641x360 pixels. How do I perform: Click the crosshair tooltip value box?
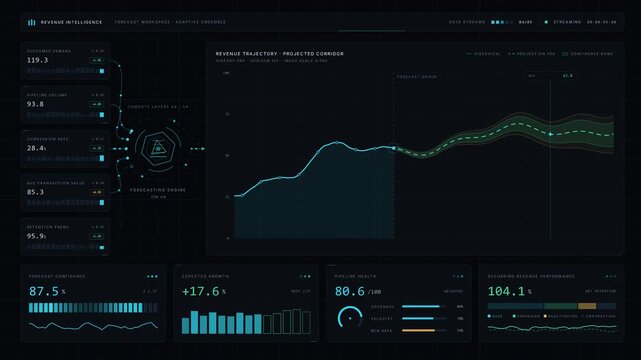click(x=550, y=76)
